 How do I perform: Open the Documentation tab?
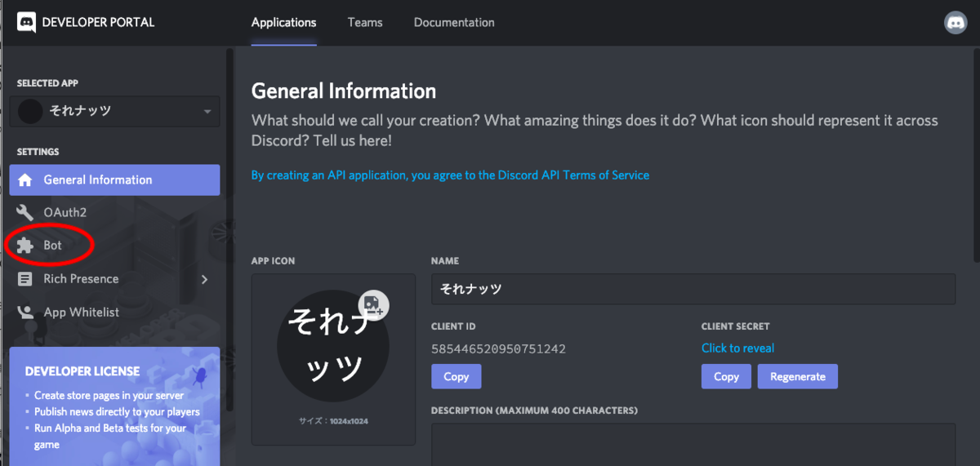[x=454, y=22]
